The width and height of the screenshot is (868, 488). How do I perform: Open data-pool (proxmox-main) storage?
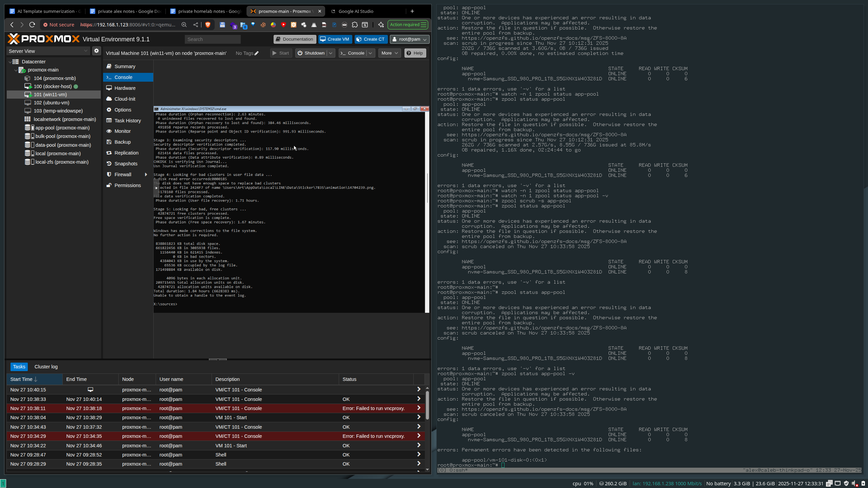click(63, 145)
